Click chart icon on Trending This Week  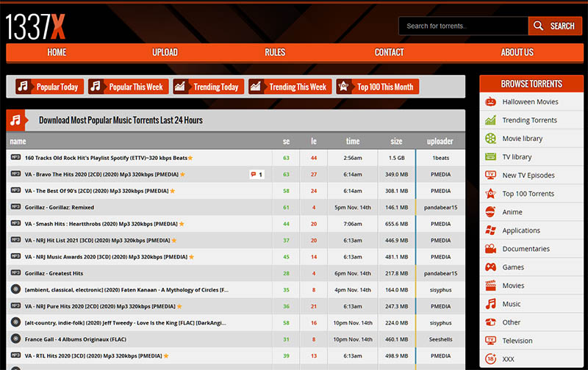255,86
